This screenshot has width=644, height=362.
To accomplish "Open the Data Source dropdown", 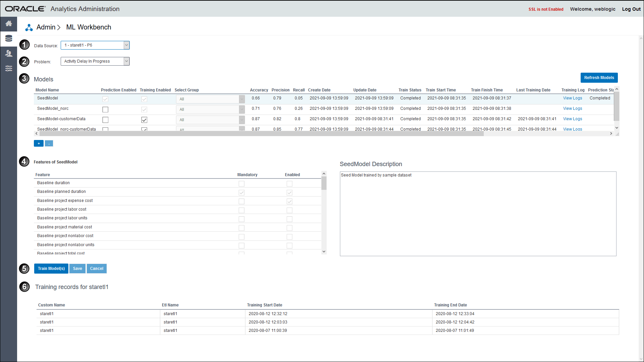I will point(95,45).
